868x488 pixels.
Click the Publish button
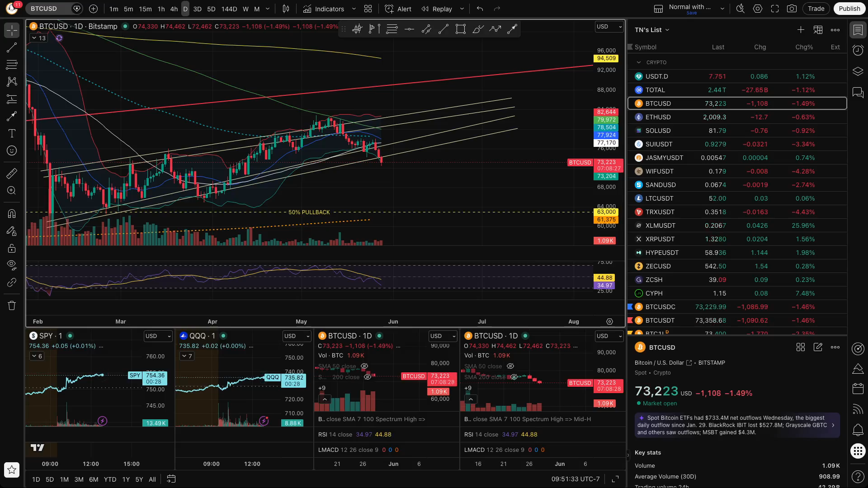849,9
